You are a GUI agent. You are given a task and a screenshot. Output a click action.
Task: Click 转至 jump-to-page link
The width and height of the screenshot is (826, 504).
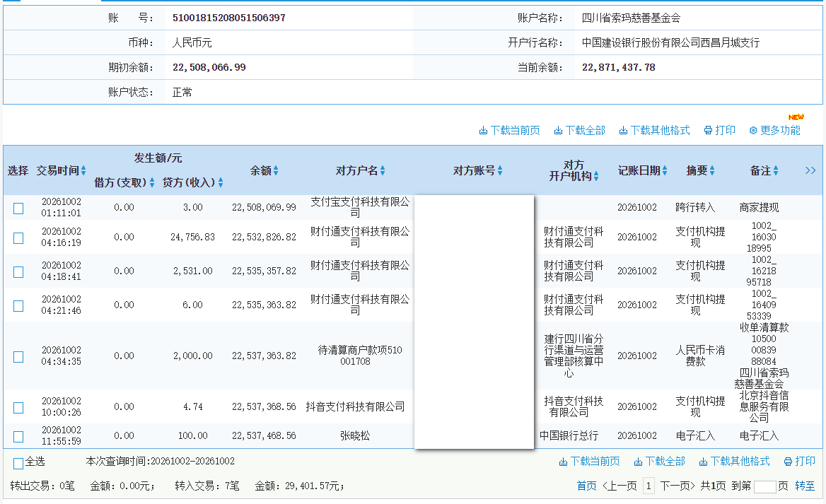[805, 486]
